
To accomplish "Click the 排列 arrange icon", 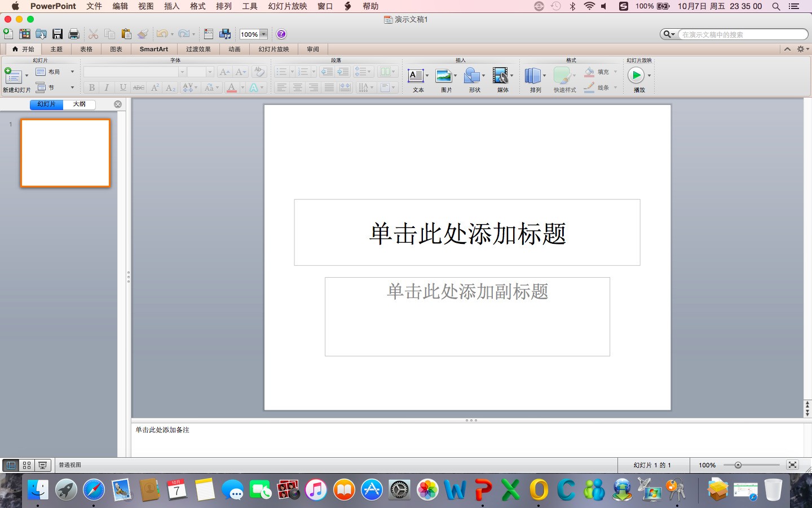I will [532, 76].
